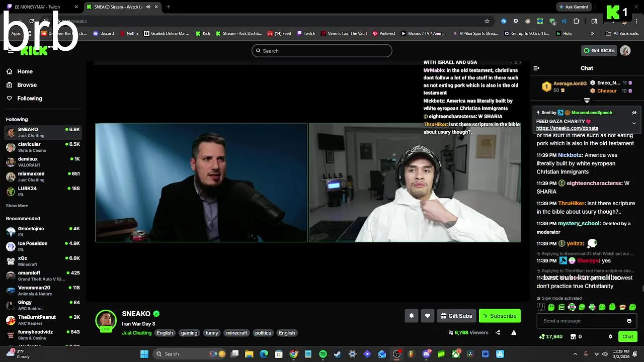Image resolution: width=644 pixels, height=362 pixels.
Task: Open the sneako.com/donate link
Action: click(x=567, y=128)
